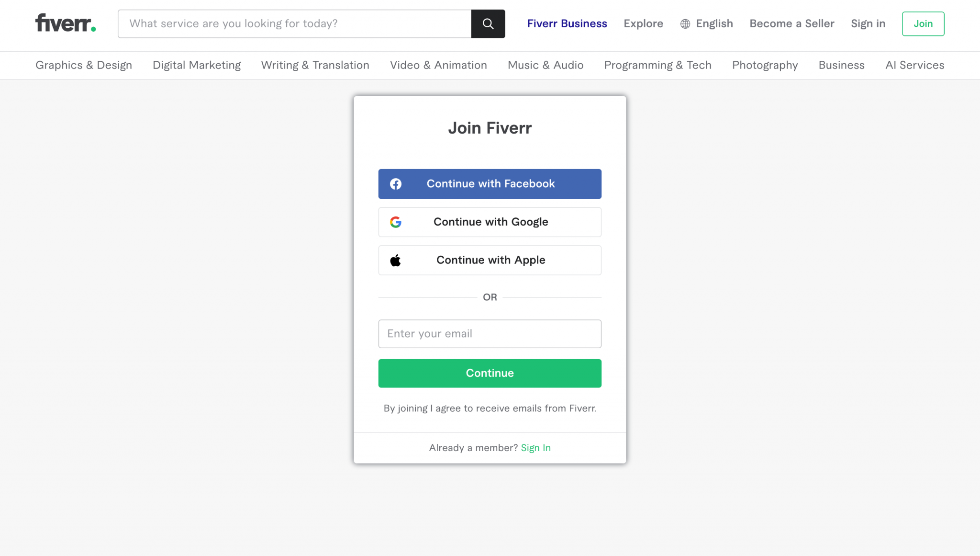
Task: Click the globe icon next to English
Action: 684,23
